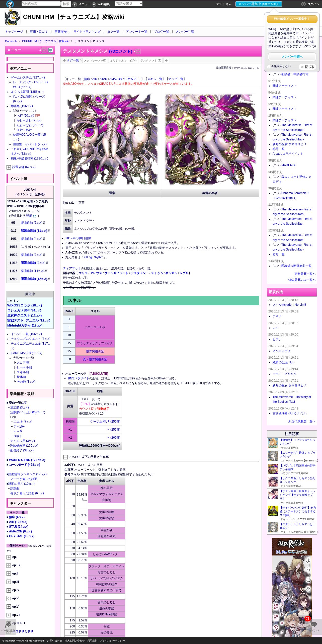Viewport: 322px width, 644px height.
Task: Click the external link icon next to 詳細
Action: coord(35,216)
